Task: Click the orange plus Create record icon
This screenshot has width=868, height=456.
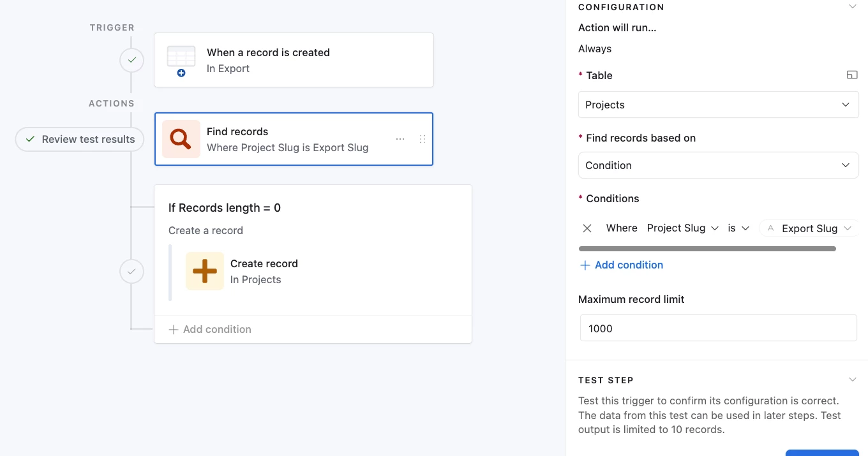Action: tap(204, 271)
